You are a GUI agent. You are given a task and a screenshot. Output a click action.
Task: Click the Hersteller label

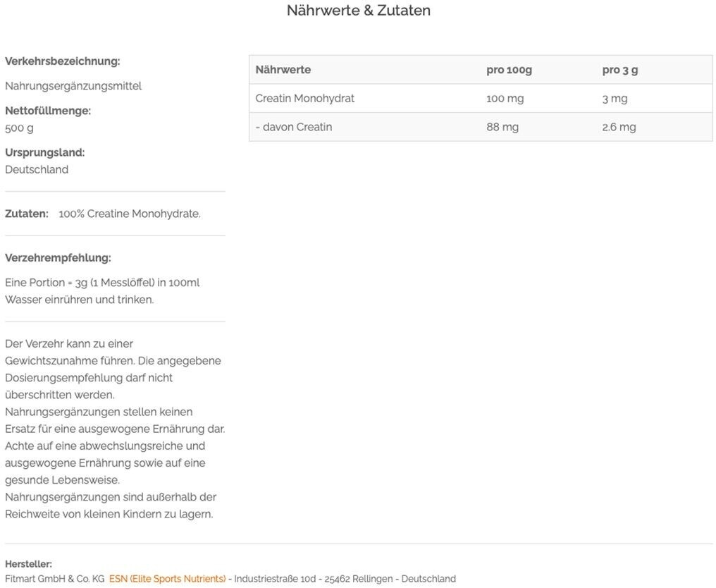click(28, 564)
